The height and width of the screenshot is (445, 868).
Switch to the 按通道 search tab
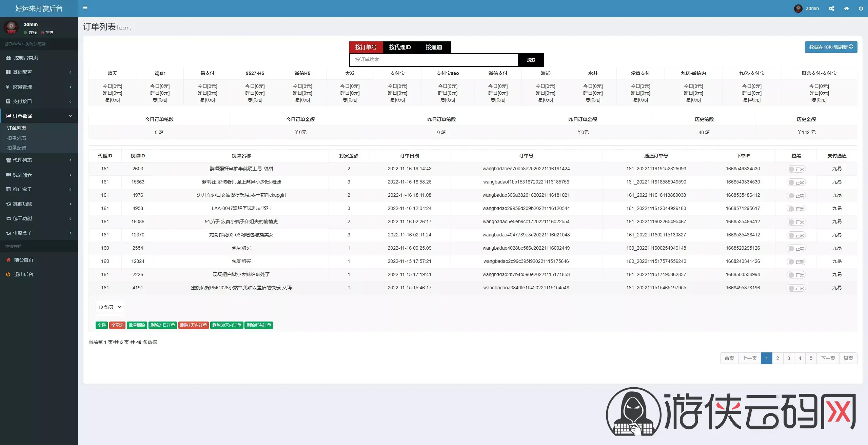coord(434,47)
